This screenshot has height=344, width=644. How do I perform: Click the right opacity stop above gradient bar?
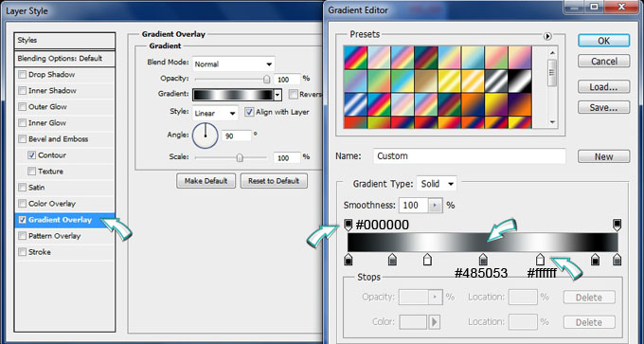[617, 225]
